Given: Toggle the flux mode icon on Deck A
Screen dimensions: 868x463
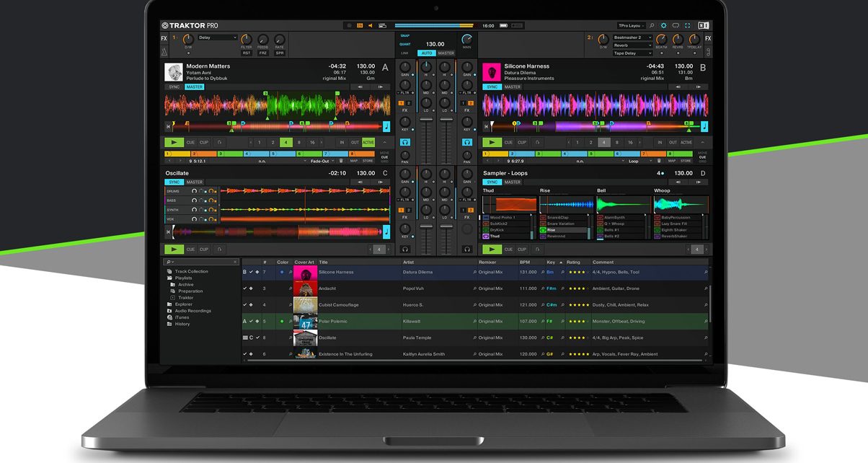Looking at the screenshot, I should tap(218, 143).
